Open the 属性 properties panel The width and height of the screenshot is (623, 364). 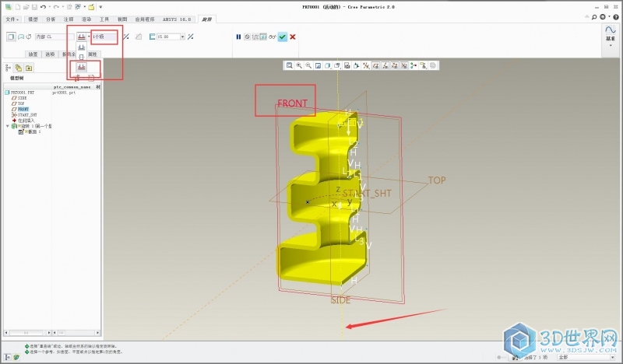click(92, 54)
